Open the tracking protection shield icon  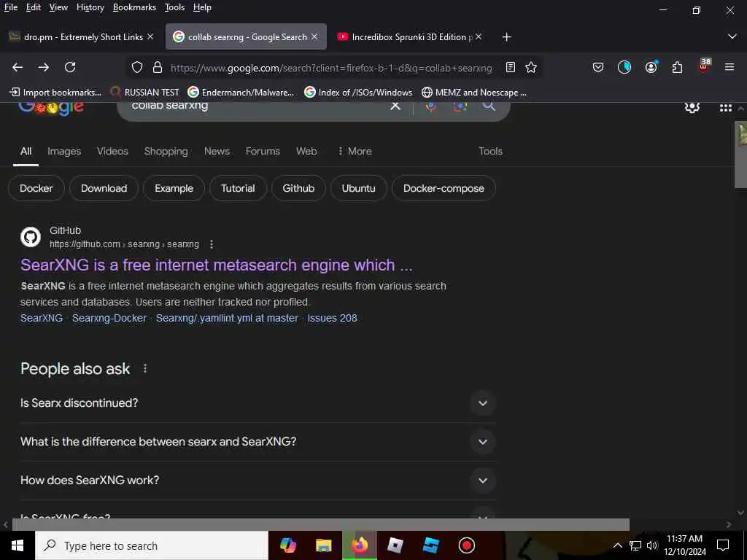(137, 68)
